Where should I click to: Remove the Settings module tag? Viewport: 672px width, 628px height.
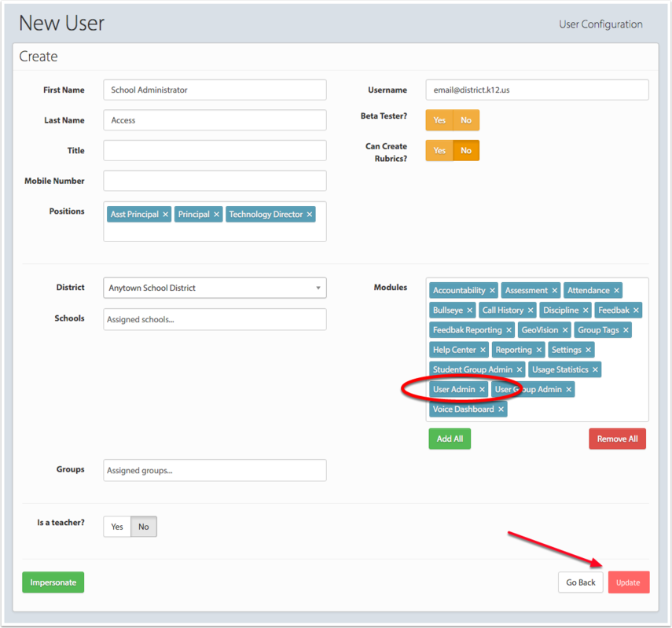click(589, 350)
